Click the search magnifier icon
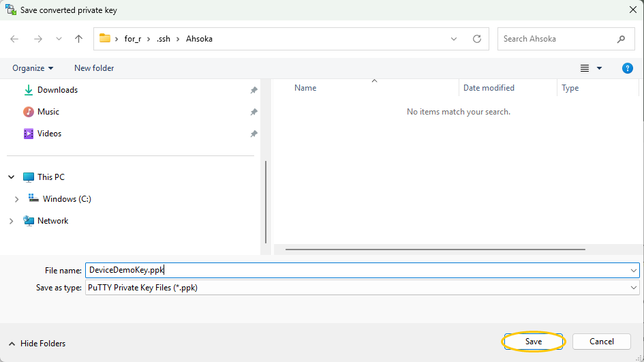Viewport: 644px width, 362px height. [x=621, y=39]
